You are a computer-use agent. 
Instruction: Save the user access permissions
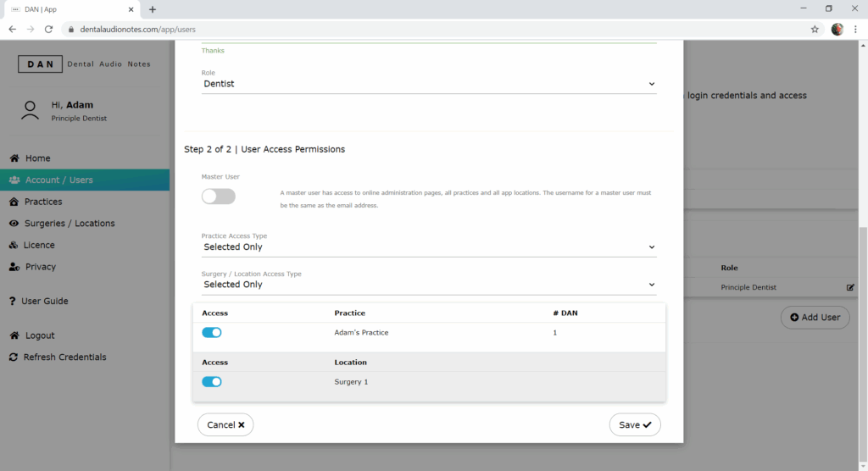coord(634,424)
